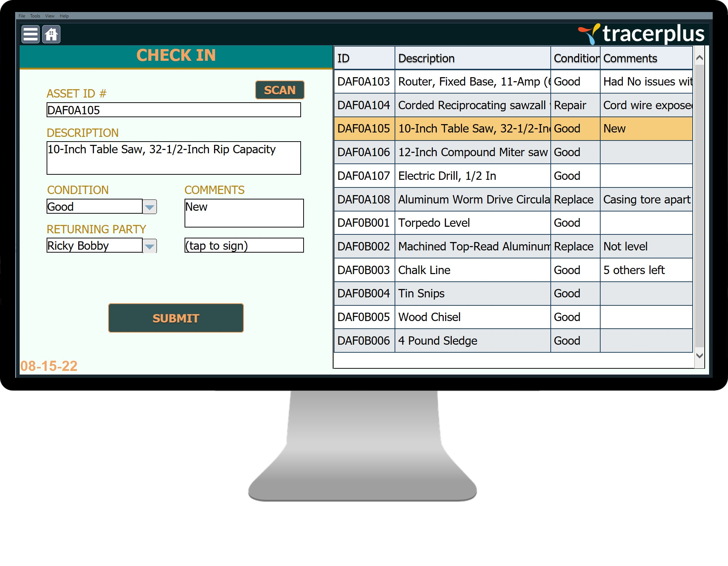The image size is (728, 566).
Task: Expand the Returning Party dropdown arrow
Action: [x=150, y=246]
